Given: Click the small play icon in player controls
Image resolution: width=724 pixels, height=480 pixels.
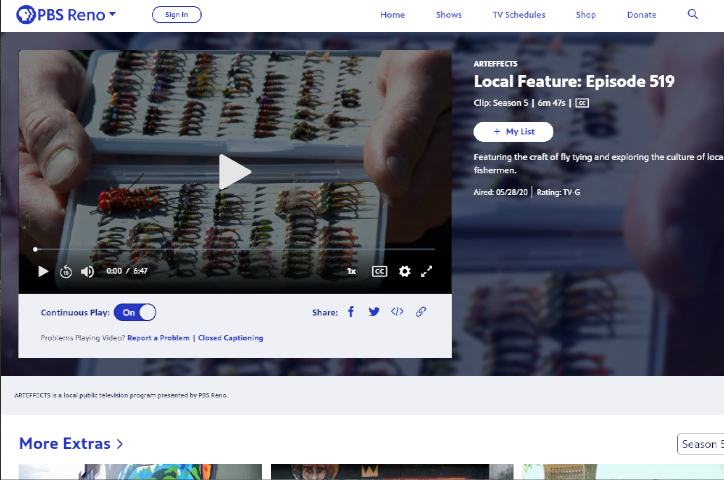Looking at the screenshot, I should tap(43, 271).
